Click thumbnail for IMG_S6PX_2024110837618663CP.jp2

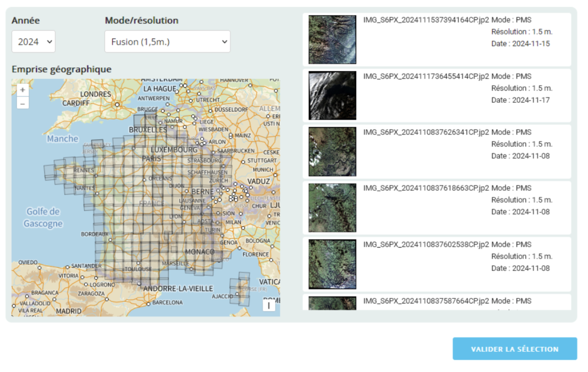click(332, 208)
